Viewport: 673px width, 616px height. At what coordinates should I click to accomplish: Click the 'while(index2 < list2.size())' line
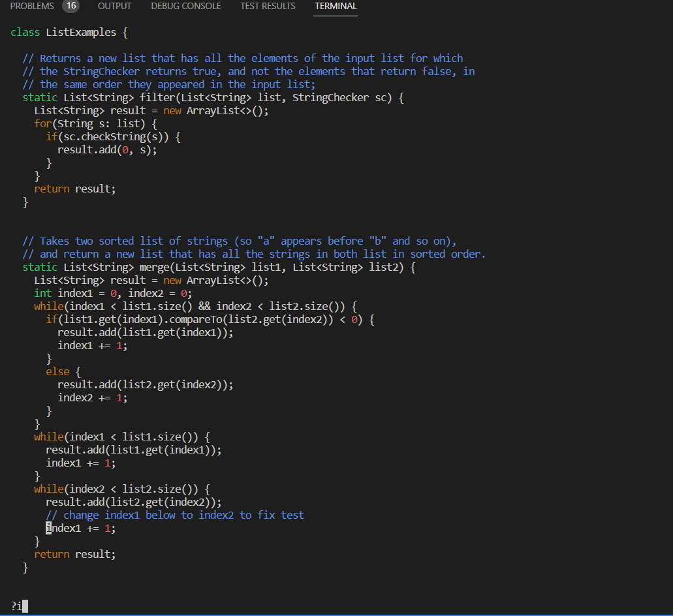click(121, 489)
